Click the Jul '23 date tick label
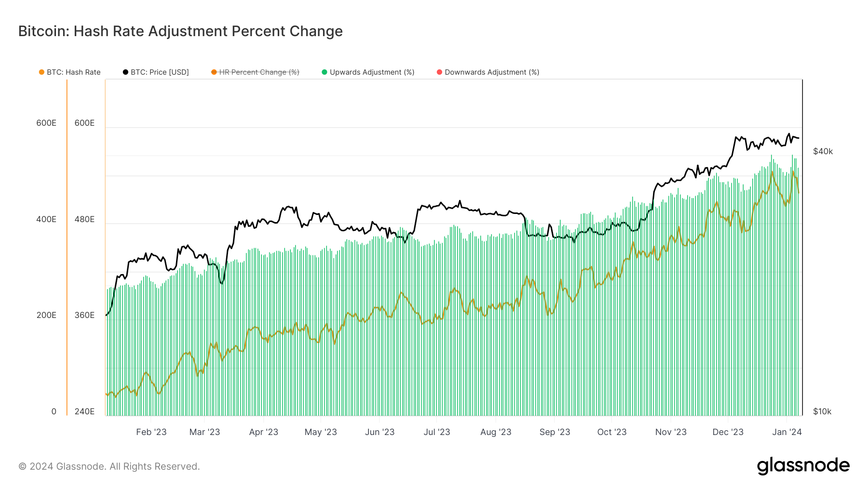Image resolution: width=868 pixels, height=488 pixels. coord(436,432)
